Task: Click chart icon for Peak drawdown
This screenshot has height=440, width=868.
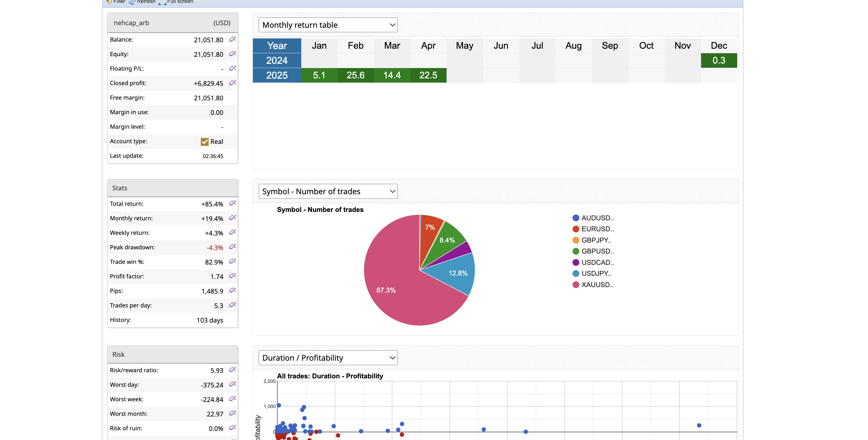Action: (232, 247)
